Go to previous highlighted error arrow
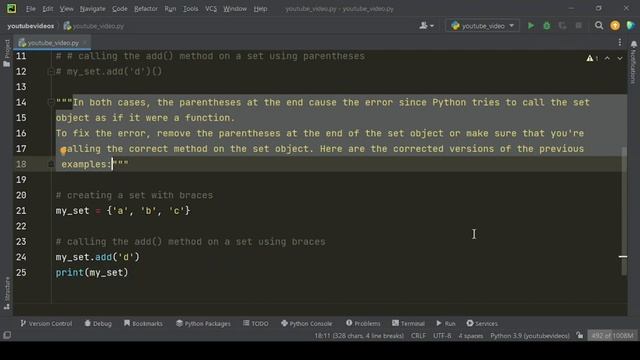Viewport: 640px width, 360px height. point(607,58)
